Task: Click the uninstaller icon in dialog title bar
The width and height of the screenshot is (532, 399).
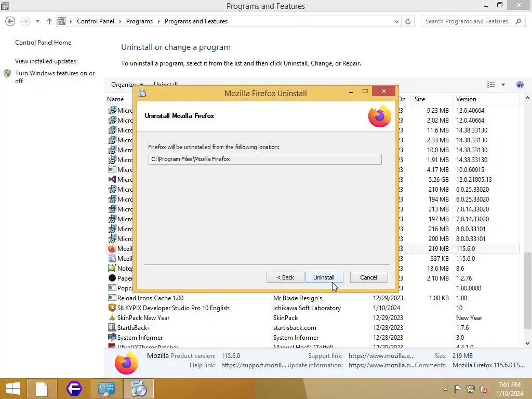Action: (x=142, y=92)
